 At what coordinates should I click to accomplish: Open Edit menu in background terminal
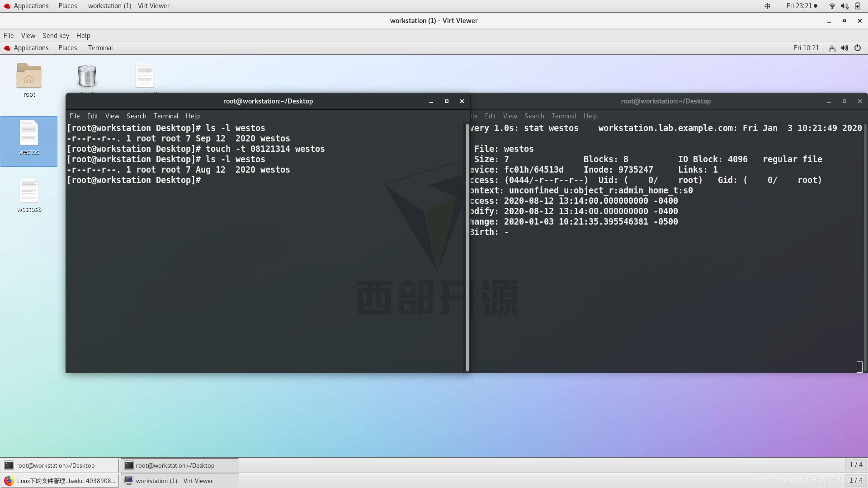(x=491, y=116)
